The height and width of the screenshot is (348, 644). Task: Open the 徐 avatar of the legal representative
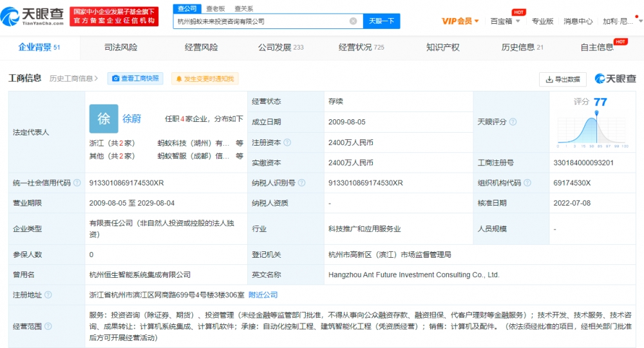[104, 119]
